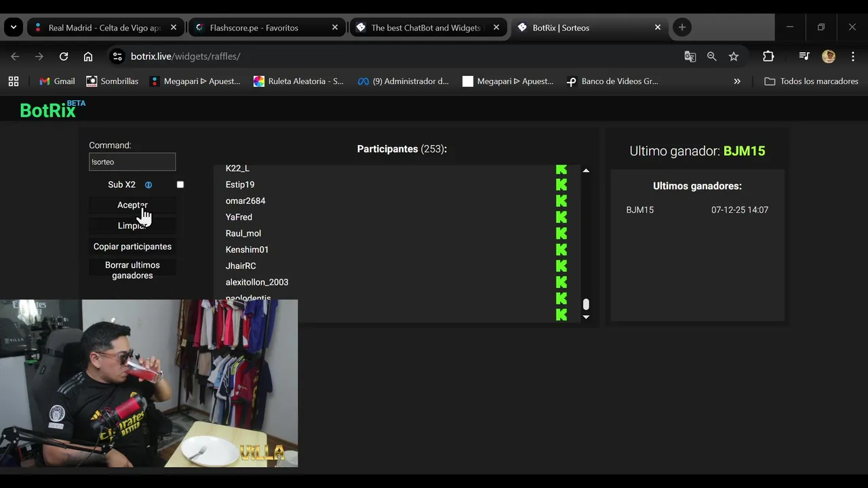Open Sombrillas bookmark
Image resolution: width=868 pixels, height=488 pixels.
[x=112, y=81]
